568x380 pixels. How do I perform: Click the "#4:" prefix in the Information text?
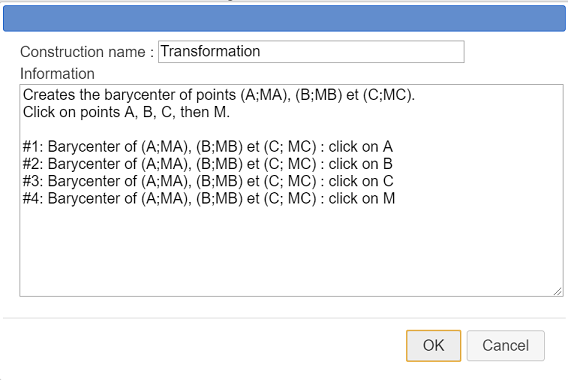pyautogui.click(x=33, y=199)
